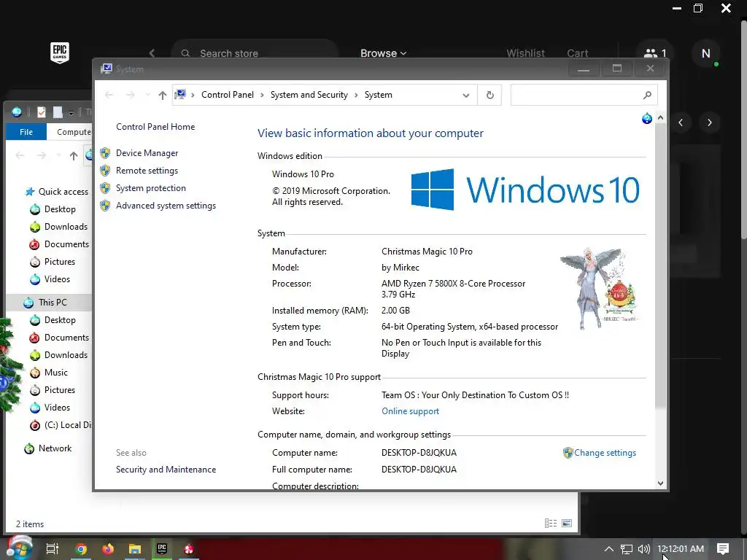Open the Browse dropdown in Epic store

[383, 53]
